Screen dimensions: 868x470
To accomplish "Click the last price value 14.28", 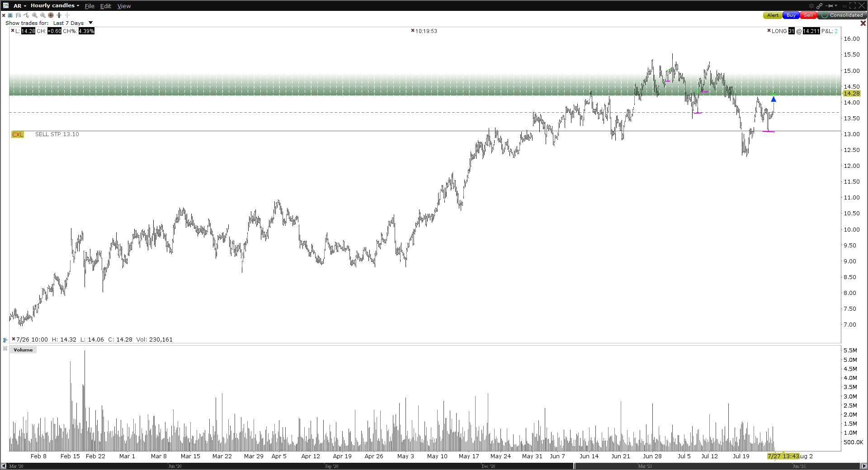I will (28, 31).
